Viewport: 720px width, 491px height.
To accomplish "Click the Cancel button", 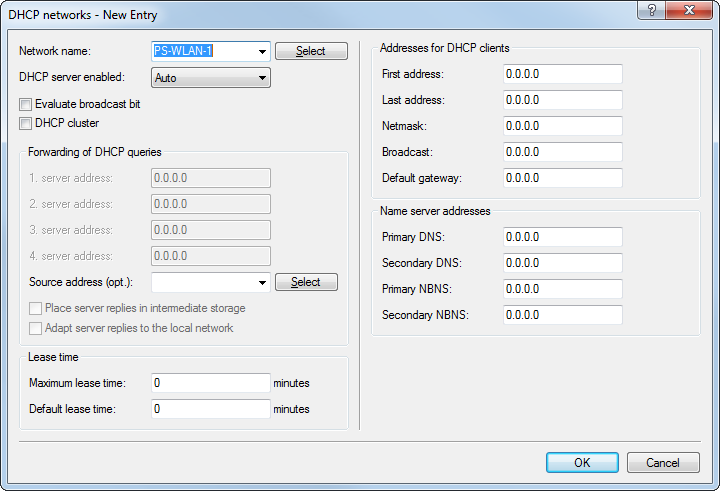I will coord(663,463).
